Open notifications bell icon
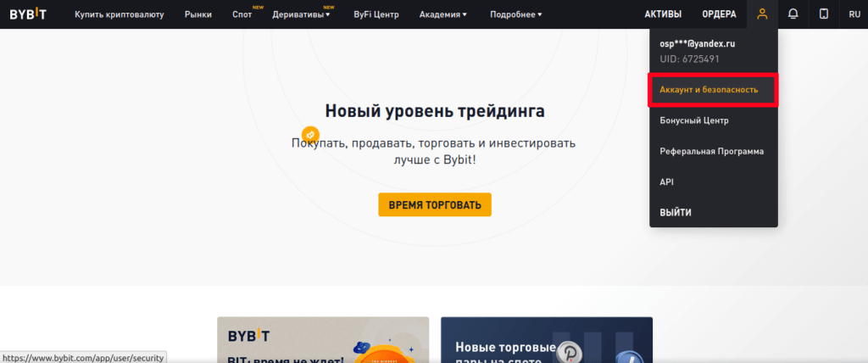868x363 pixels. click(793, 14)
